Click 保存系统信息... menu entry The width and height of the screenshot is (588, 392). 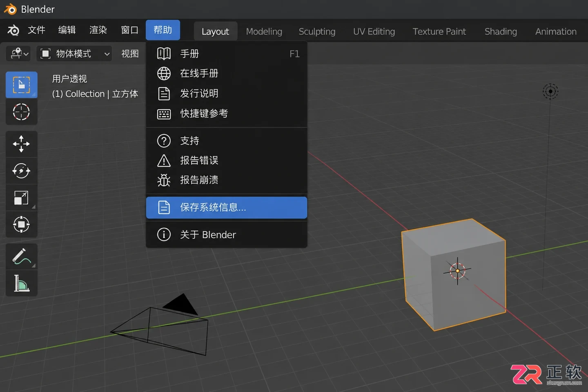227,207
